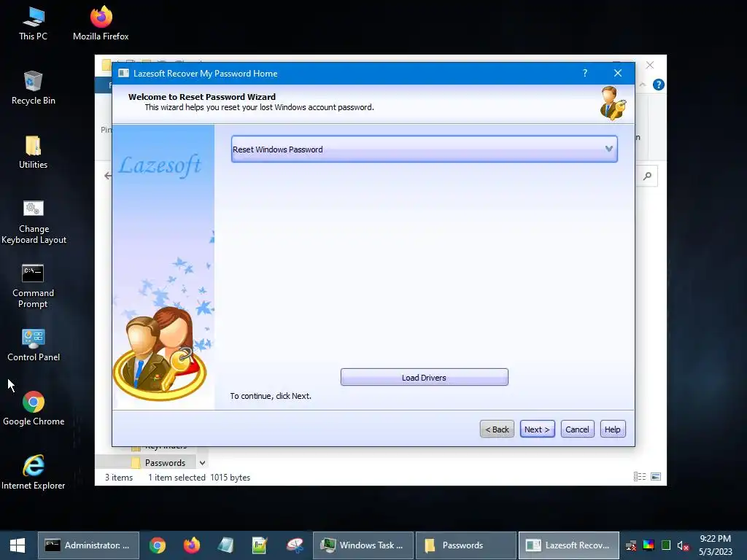Screen dimensions: 747x560
Task: Click '1 item selected 1015 bytes' status text
Action: (x=199, y=477)
